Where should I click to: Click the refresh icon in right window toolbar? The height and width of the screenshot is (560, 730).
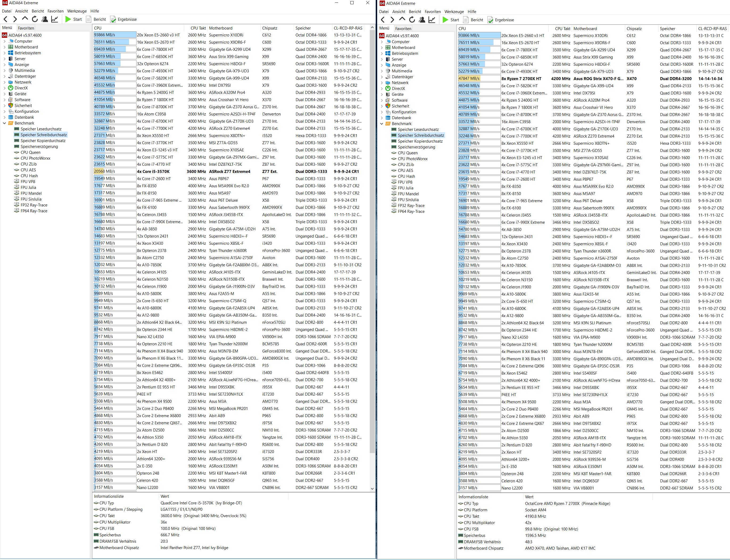(x=412, y=20)
